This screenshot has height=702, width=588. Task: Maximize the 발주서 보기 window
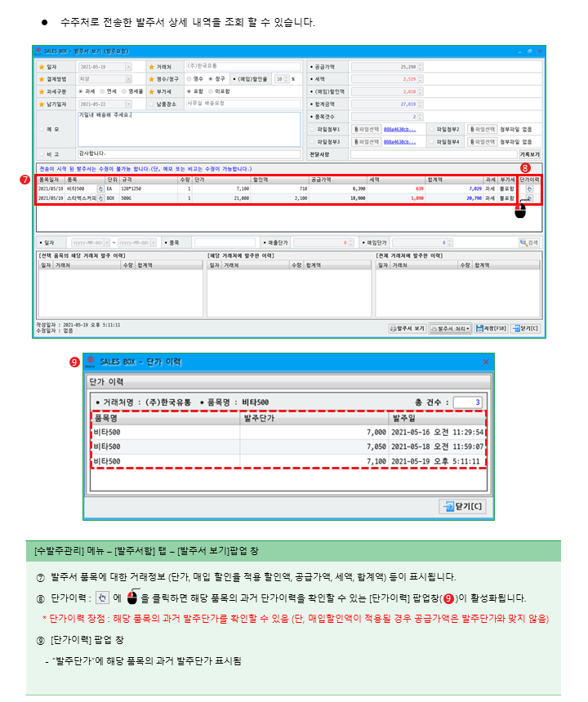(x=529, y=51)
